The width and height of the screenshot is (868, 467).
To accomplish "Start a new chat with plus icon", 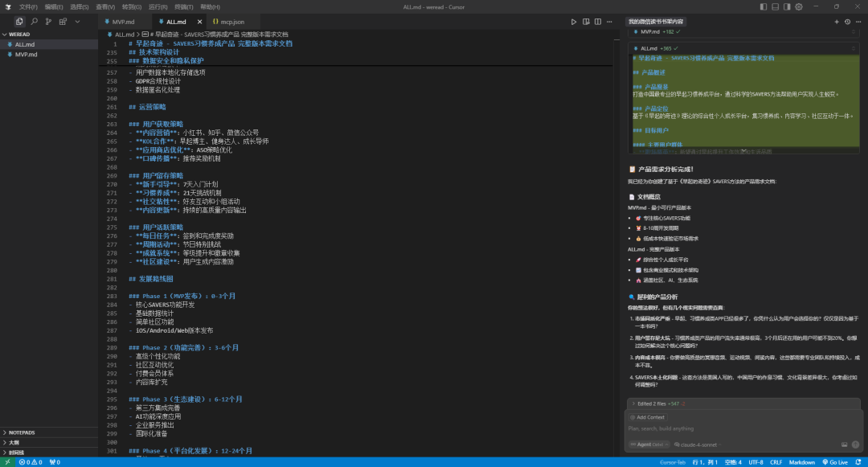I will pyautogui.click(x=837, y=22).
